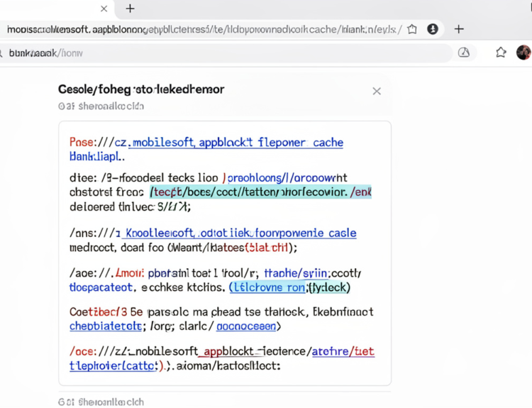Click 'tlospacateot' blue text
The width and height of the screenshot is (532, 408).
[101, 287]
